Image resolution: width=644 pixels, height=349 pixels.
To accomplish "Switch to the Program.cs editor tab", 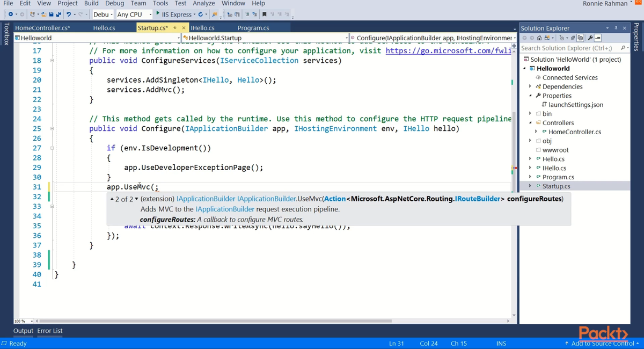I will click(253, 28).
